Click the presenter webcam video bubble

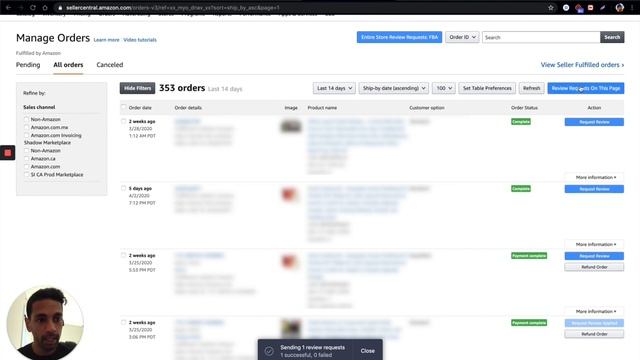click(45, 323)
